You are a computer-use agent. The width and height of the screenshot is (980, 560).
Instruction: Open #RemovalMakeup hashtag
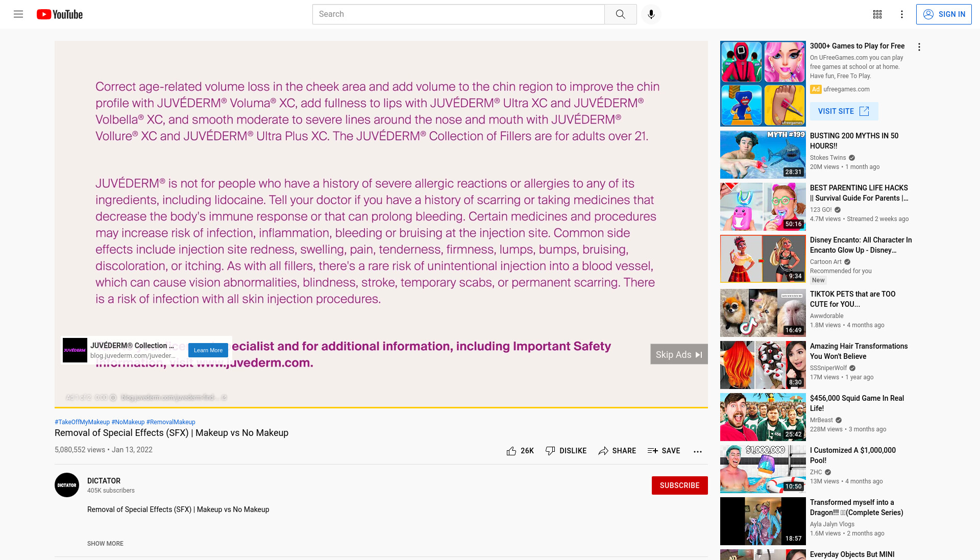171,422
